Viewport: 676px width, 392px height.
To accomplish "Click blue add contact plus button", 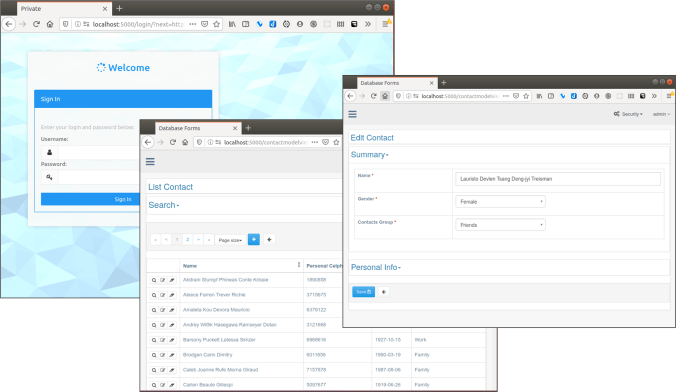I will point(254,239).
